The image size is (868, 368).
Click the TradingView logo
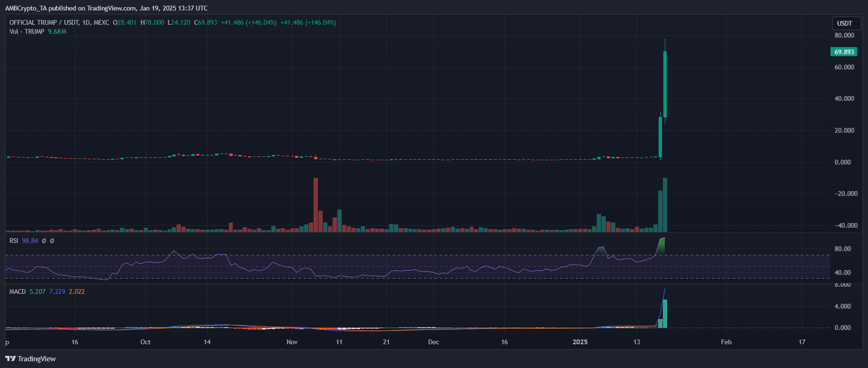click(x=30, y=359)
